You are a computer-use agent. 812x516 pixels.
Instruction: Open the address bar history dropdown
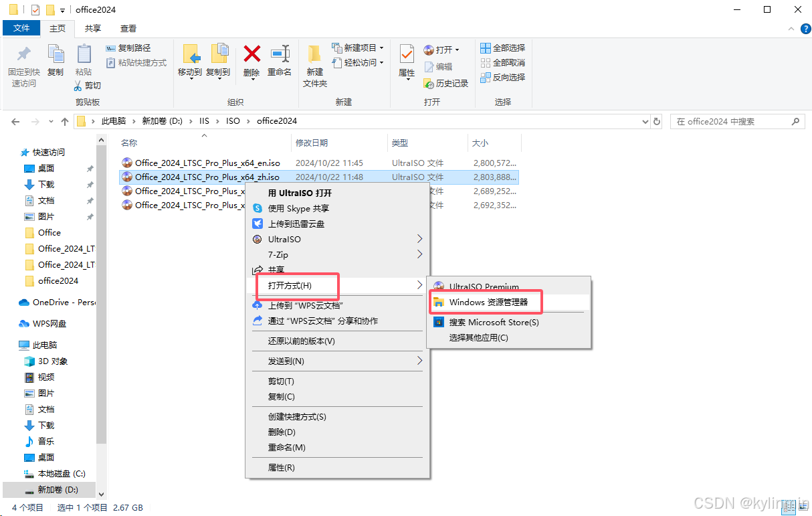(645, 122)
